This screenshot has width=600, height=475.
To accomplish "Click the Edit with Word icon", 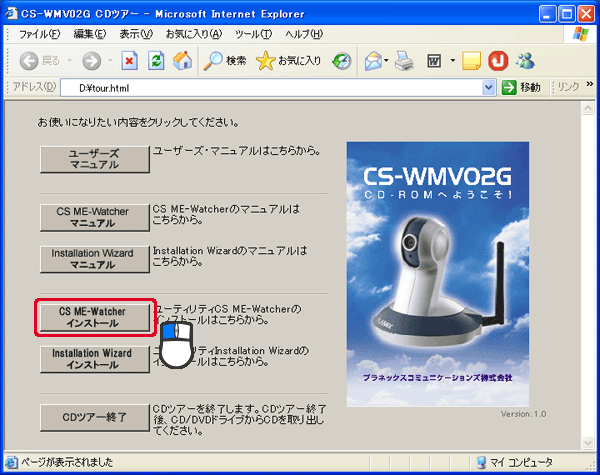I will coord(434,61).
